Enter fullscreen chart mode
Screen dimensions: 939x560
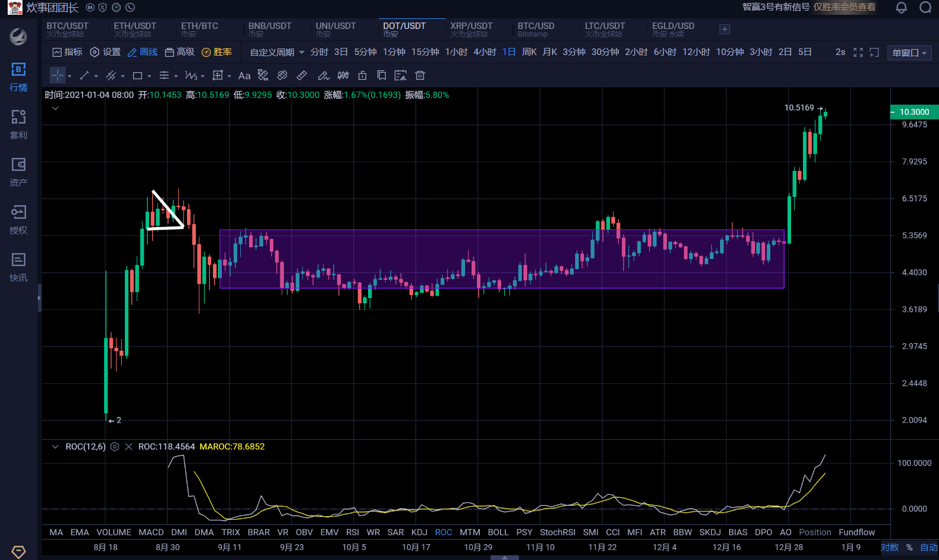pyautogui.click(x=858, y=53)
